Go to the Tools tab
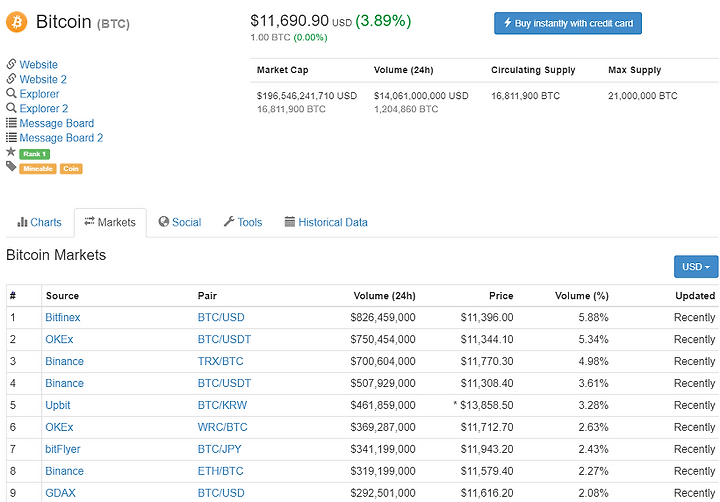Screen dimensions: 720x502 pyautogui.click(x=243, y=222)
